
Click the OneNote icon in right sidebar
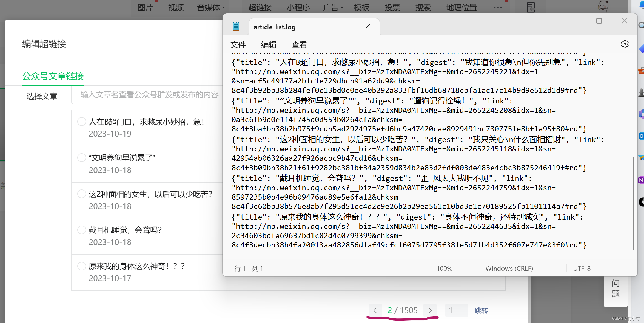(x=641, y=180)
